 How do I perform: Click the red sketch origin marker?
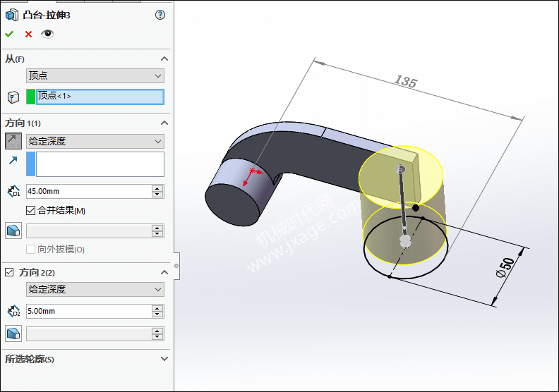[x=253, y=170]
